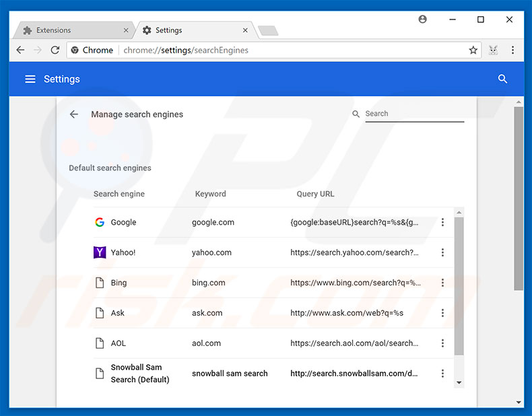Click the Snowball Sam Search (Default) name
532x416 pixels.
(140, 374)
